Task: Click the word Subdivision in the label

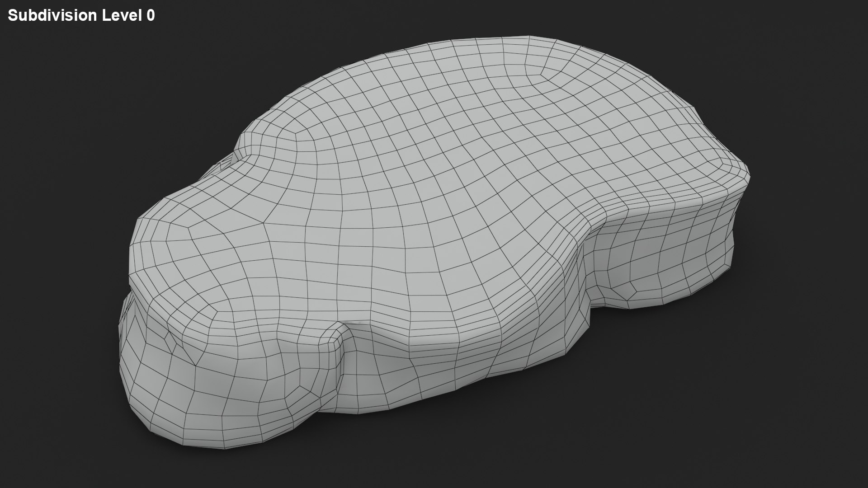Action: coord(52,15)
